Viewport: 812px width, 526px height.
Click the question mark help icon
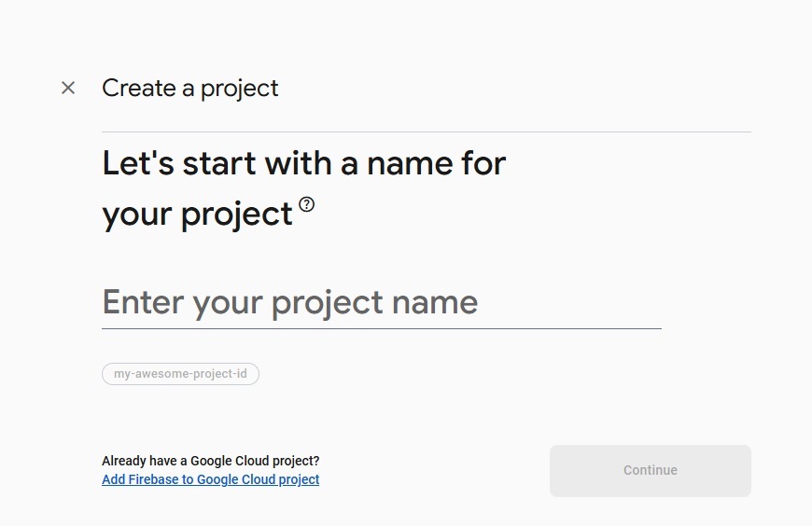click(x=306, y=204)
